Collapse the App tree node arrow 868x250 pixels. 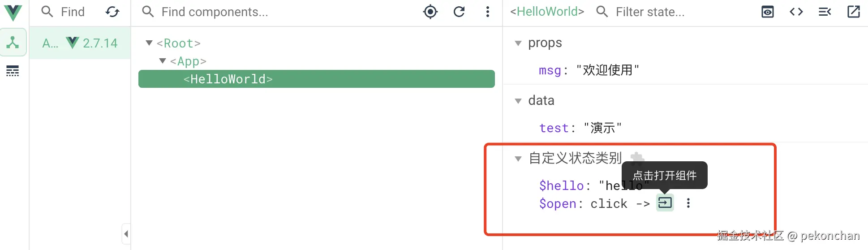click(x=163, y=61)
